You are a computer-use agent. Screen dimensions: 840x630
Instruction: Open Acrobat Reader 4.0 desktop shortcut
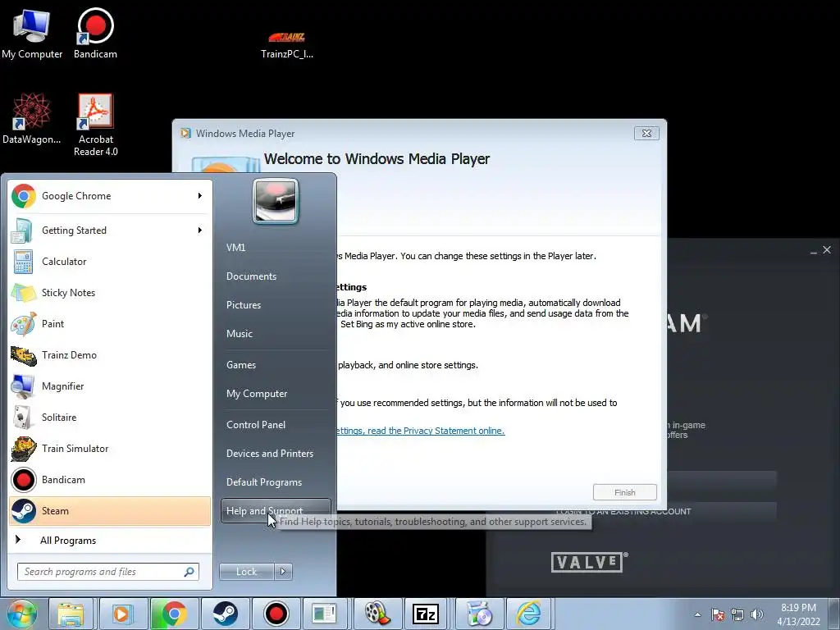[x=95, y=125]
